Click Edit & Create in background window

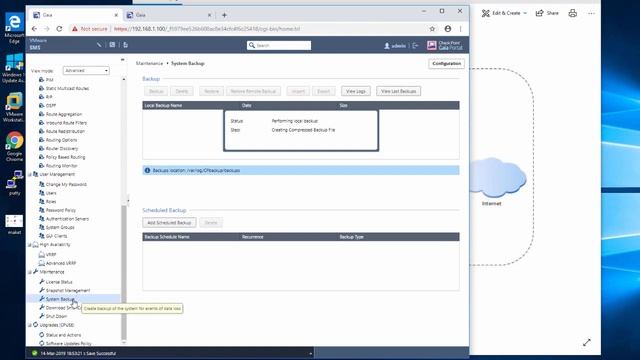click(x=504, y=13)
